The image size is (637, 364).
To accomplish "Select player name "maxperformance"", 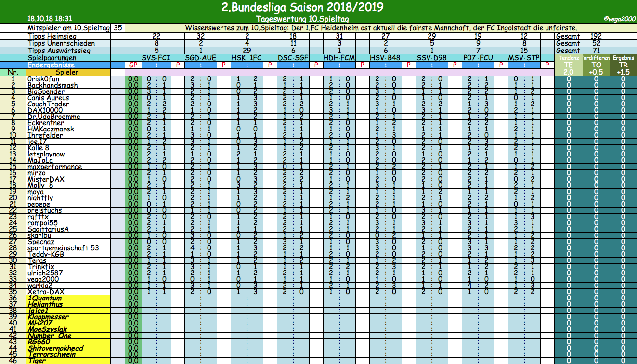I will click(54, 167).
